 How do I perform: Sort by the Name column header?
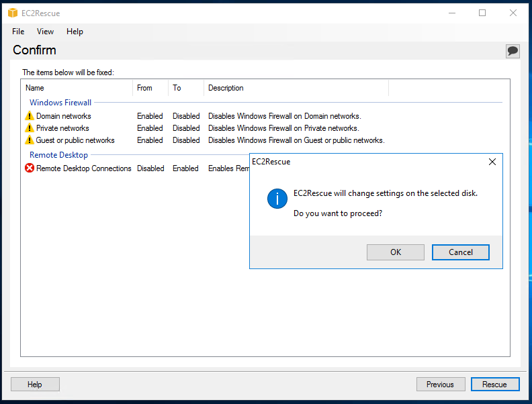point(77,88)
